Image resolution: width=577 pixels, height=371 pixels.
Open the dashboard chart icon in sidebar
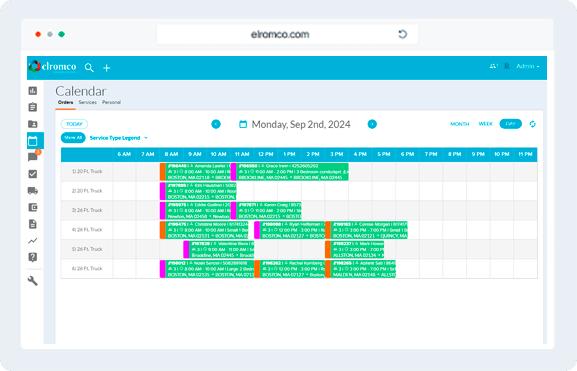tap(33, 91)
